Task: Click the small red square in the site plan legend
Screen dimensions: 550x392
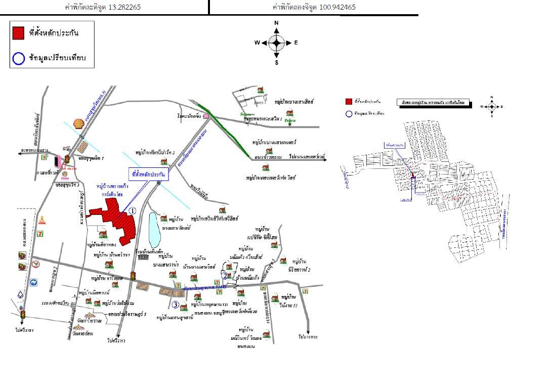Action: pyautogui.click(x=349, y=102)
